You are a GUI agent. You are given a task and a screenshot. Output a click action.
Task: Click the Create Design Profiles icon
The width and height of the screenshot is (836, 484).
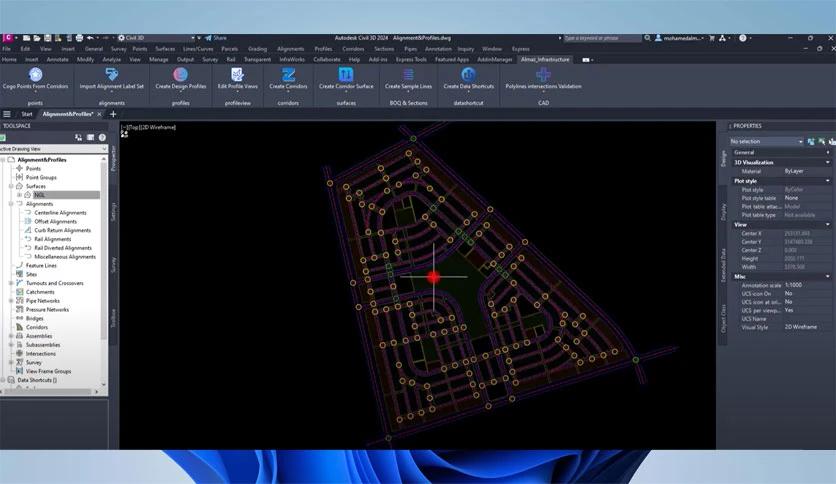coord(181,74)
